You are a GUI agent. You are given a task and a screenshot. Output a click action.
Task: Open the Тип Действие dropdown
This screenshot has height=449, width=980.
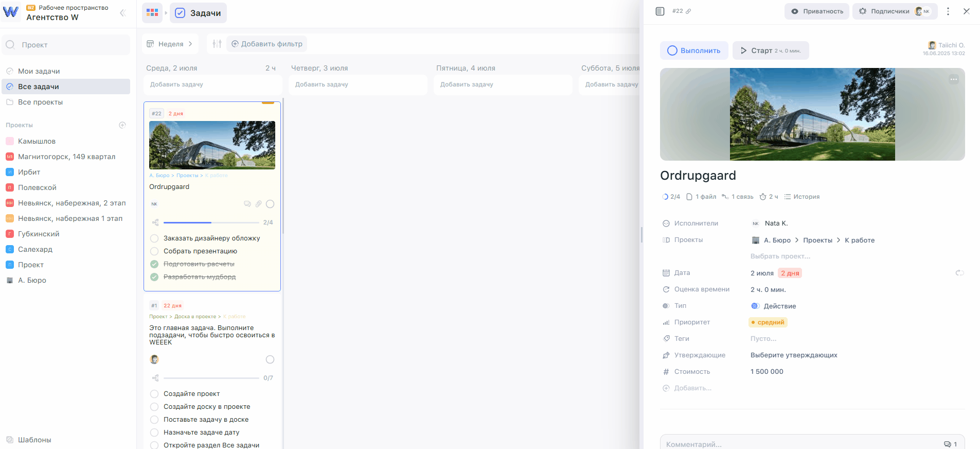[x=774, y=306]
